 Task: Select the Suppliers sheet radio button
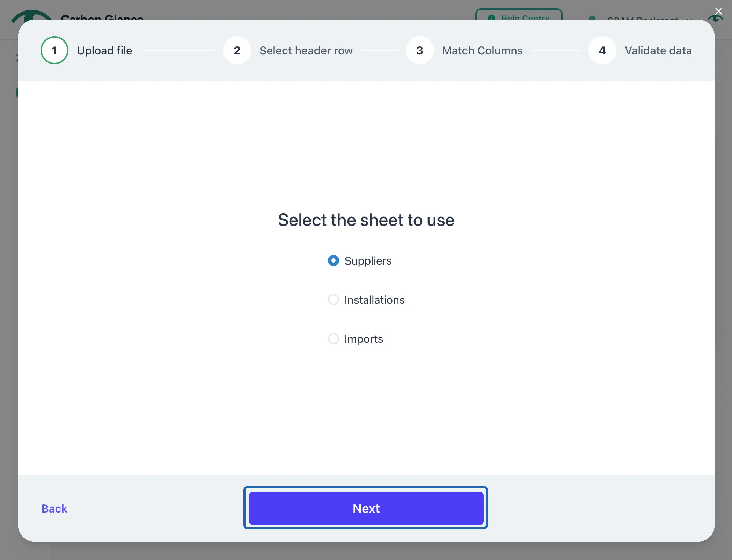(x=334, y=261)
